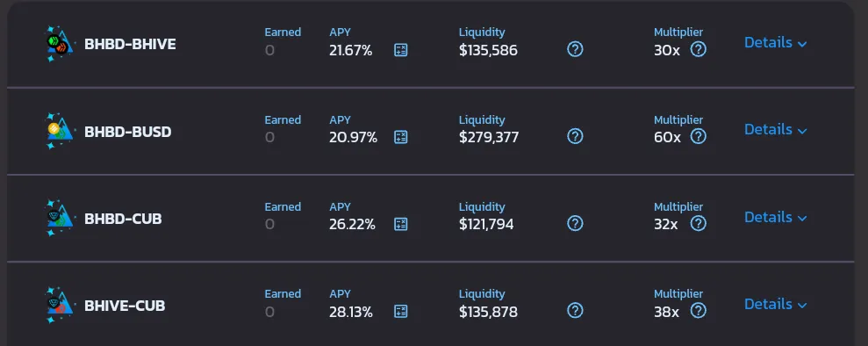Click the BHBD-CUB token pair logo
The image size is (868, 346).
point(59,218)
